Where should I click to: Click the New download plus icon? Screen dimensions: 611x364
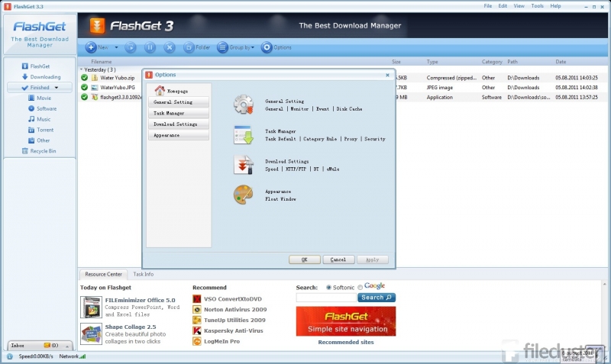[x=92, y=47]
